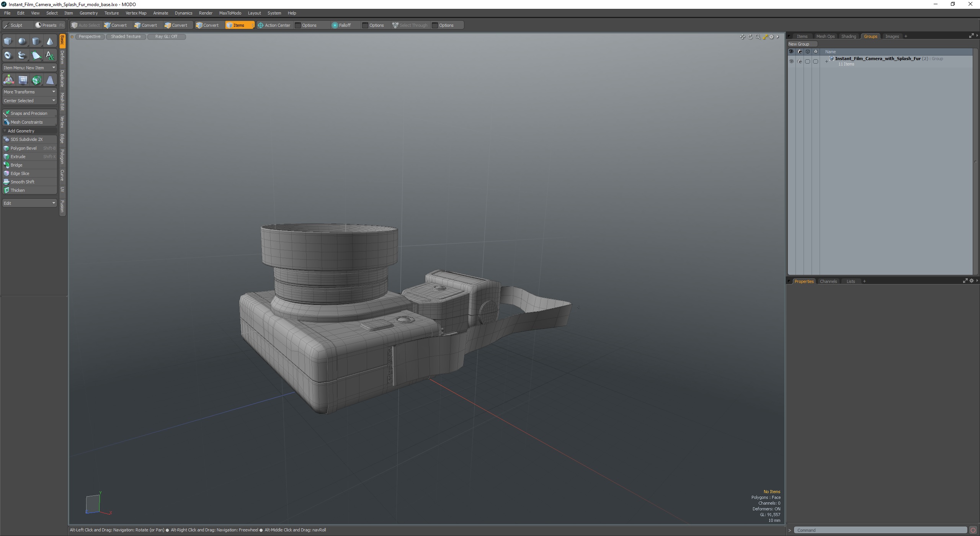The width and height of the screenshot is (980, 536).
Task: Open Item Menu: New Item dropdown
Action: 29,68
